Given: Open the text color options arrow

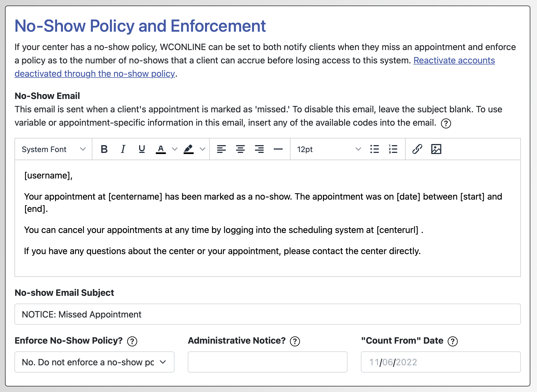Looking at the screenshot, I should coord(175,149).
